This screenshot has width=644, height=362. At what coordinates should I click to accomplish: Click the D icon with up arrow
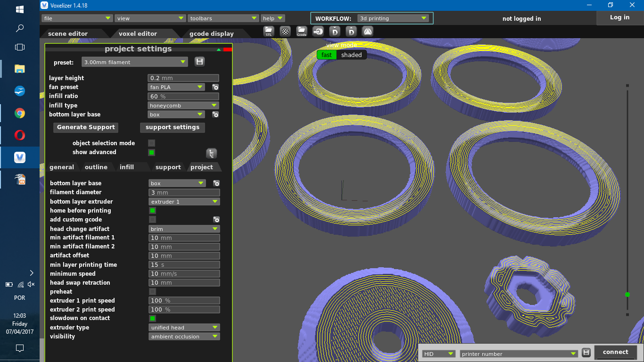tap(351, 32)
